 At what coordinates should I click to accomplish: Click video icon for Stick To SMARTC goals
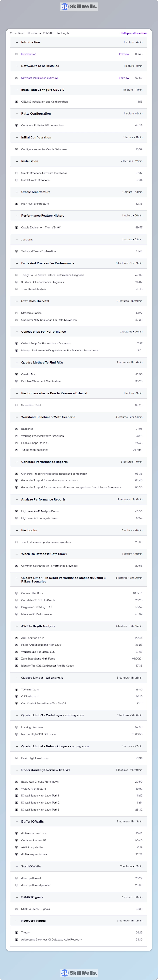click(x=16, y=909)
